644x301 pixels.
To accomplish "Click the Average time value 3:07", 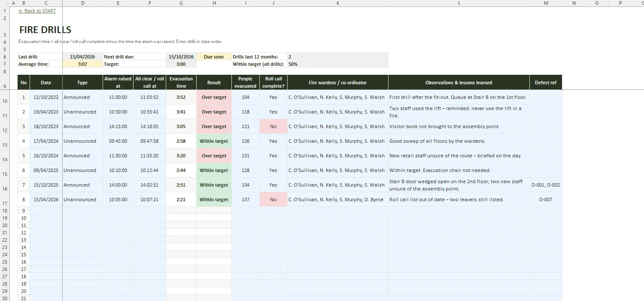I will pyautogui.click(x=82, y=64).
